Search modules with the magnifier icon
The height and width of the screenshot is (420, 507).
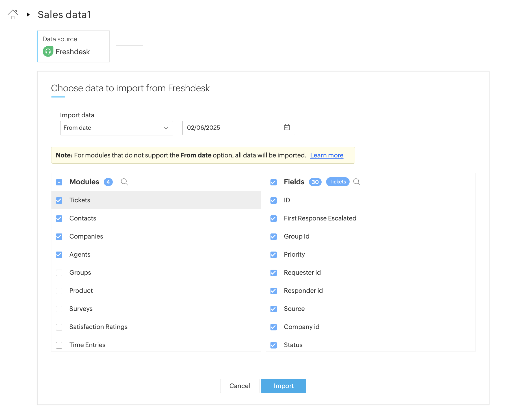(x=124, y=182)
